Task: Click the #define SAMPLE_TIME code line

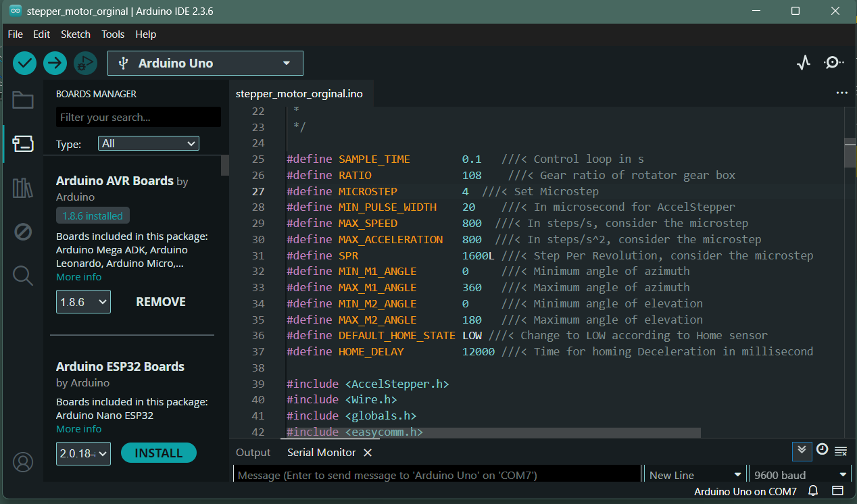Action: [x=465, y=159]
